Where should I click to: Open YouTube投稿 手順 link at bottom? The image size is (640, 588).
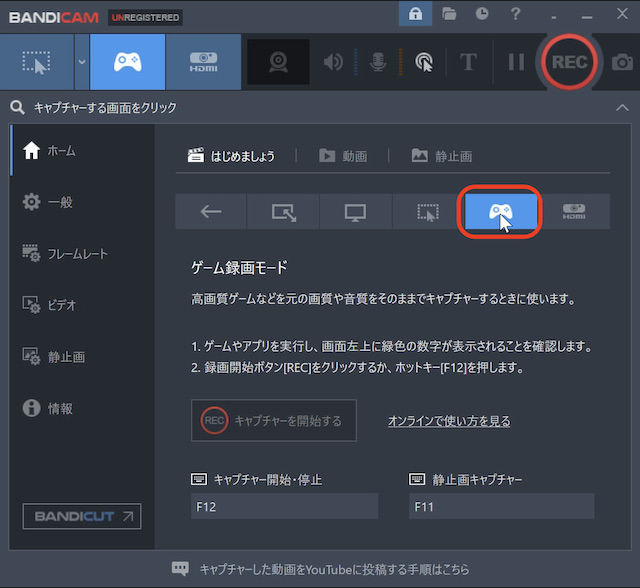(x=334, y=569)
